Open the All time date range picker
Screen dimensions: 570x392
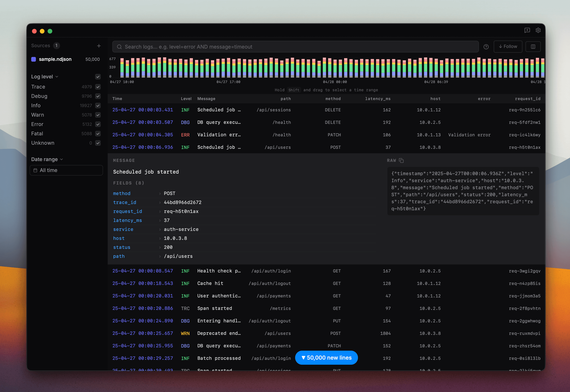(x=66, y=170)
